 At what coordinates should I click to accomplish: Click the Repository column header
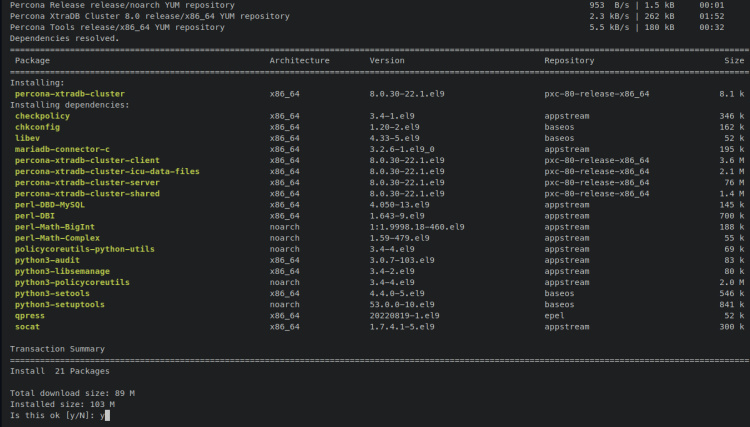pos(570,61)
